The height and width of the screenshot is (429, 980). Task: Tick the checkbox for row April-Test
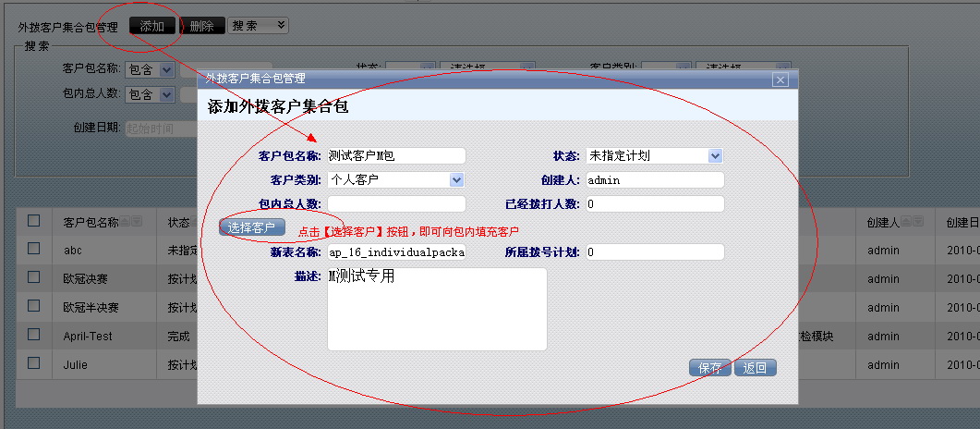(x=34, y=336)
